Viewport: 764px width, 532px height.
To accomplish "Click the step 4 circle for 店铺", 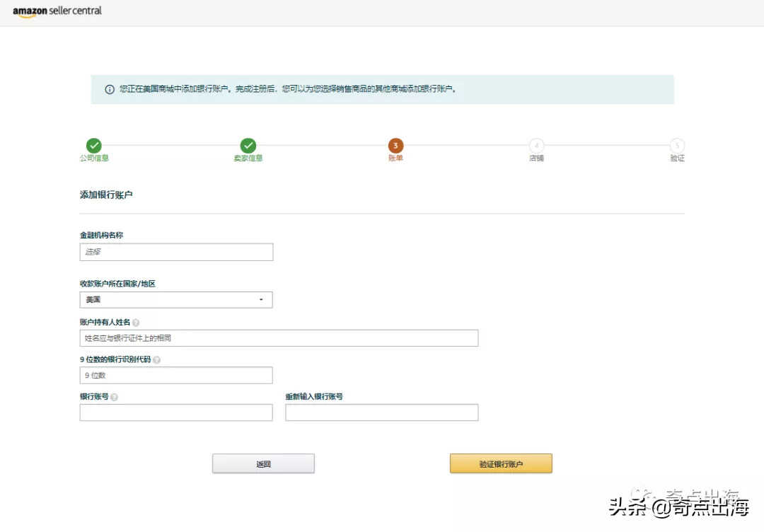I will (x=536, y=146).
